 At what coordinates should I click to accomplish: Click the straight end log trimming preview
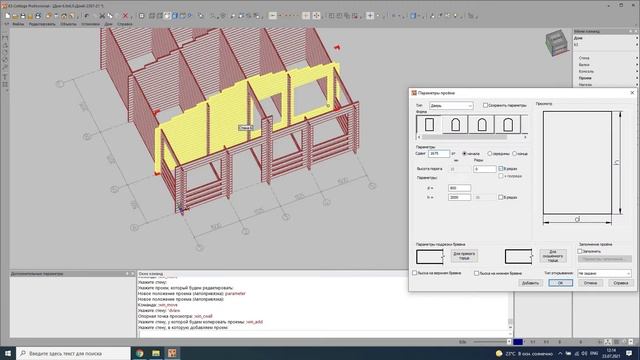point(430,257)
